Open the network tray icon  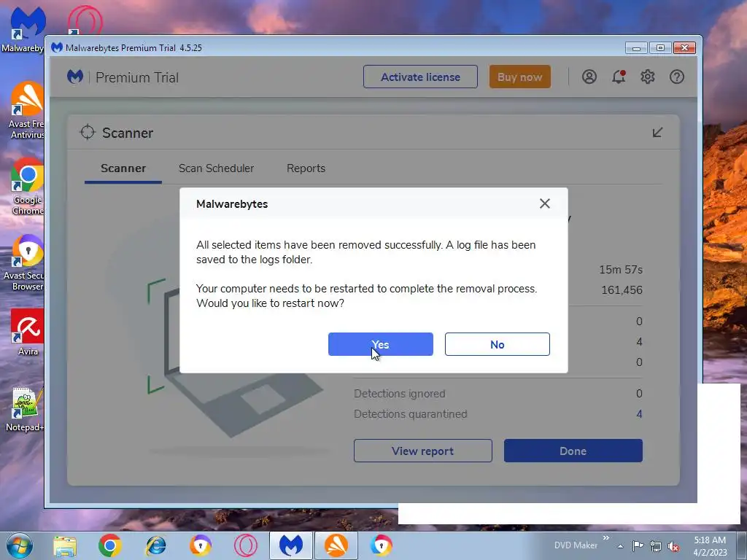(656, 546)
